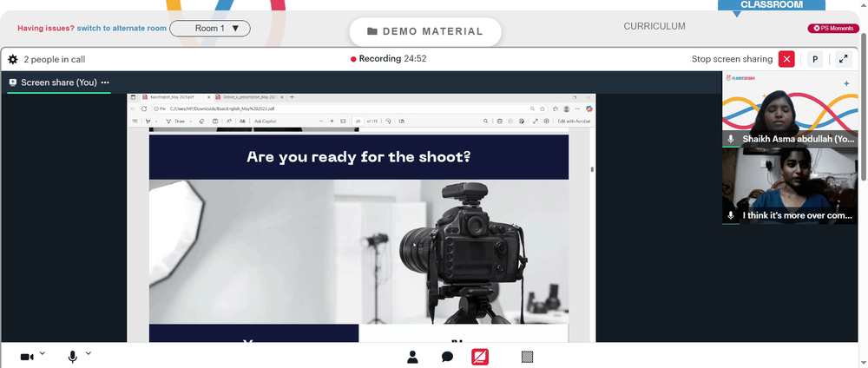Open the chat bubble icon
The width and height of the screenshot is (868, 368).
click(447, 357)
